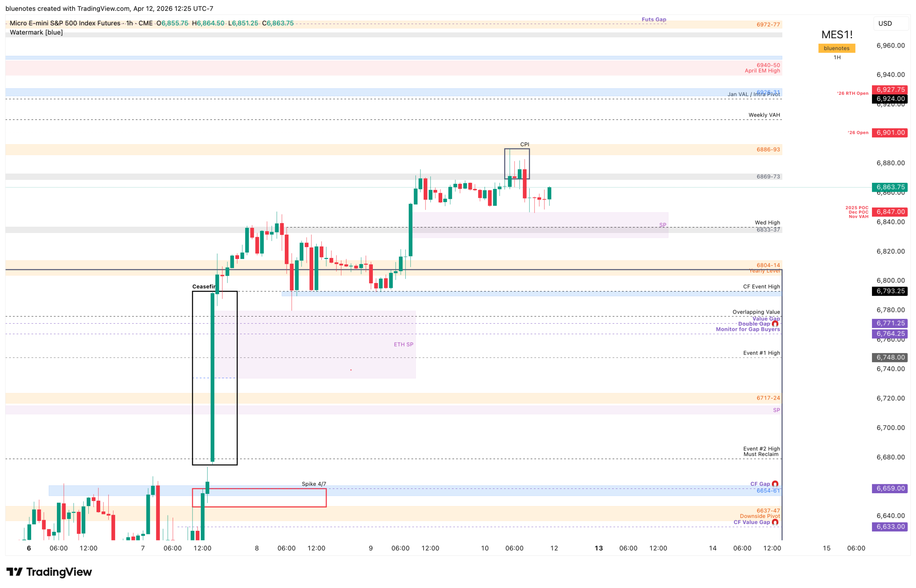The height and width of the screenshot is (588, 916).
Task: Click the magnet icon beside Double Gap
Action: (775, 324)
